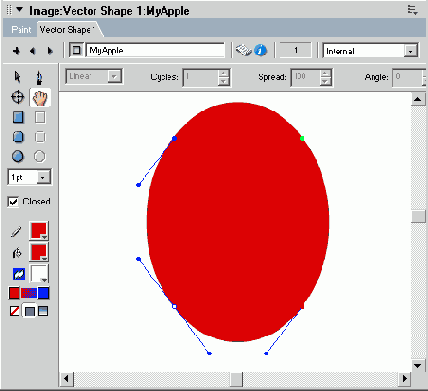Click the vertical scrollbar thumb
428x391 pixels.
[418, 217]
